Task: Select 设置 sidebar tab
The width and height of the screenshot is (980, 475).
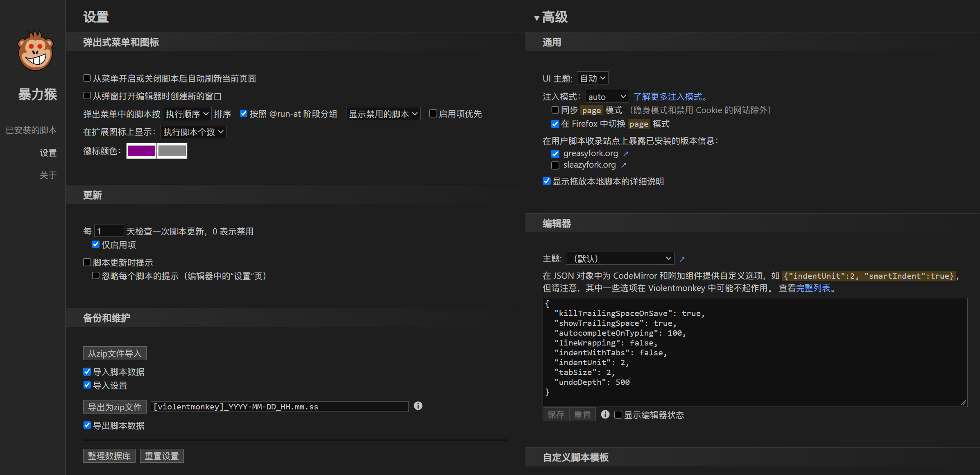Action: 48,153
